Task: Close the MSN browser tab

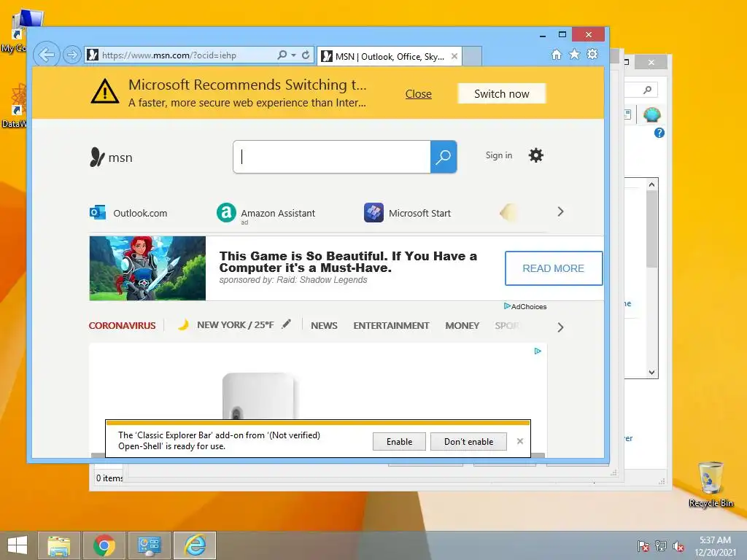Action: coord(454,56)
